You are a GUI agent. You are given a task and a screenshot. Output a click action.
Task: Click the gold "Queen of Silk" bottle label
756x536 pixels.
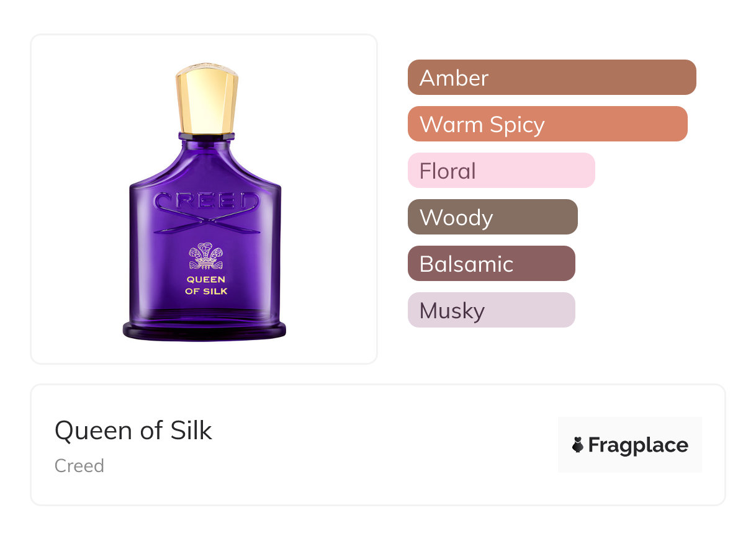coord(206,285)
